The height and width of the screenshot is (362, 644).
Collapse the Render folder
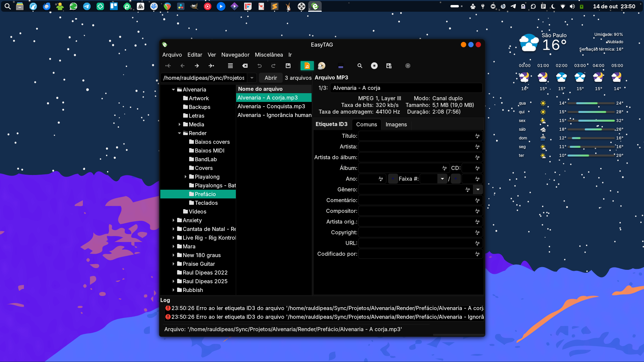tap(179, 133)
